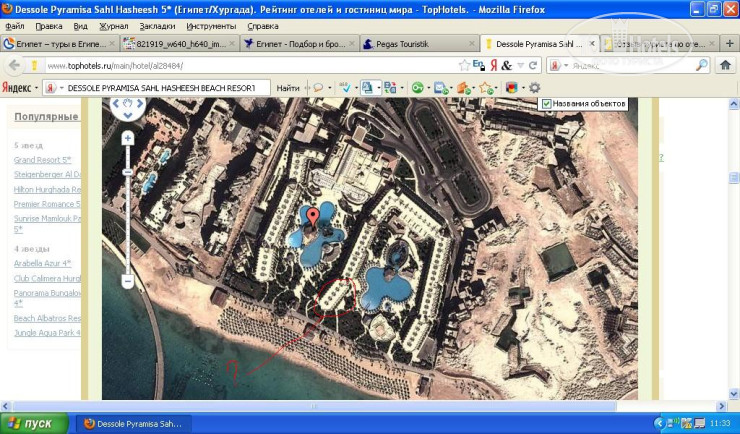Viewport: 740px width, 434px height.
Task: Open the "Закладки" menu
Action: pyautogui.click(x=157, y=26)
